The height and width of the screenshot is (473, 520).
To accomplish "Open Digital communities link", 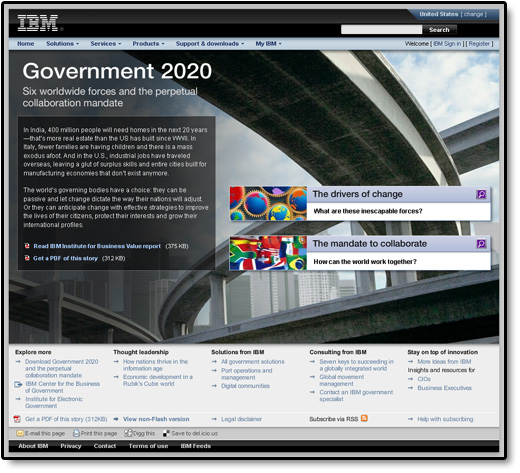I will click(245, 386).
